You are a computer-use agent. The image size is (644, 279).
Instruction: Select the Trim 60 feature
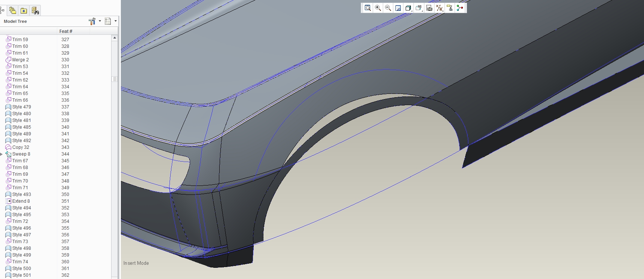[x=20, y=46]
